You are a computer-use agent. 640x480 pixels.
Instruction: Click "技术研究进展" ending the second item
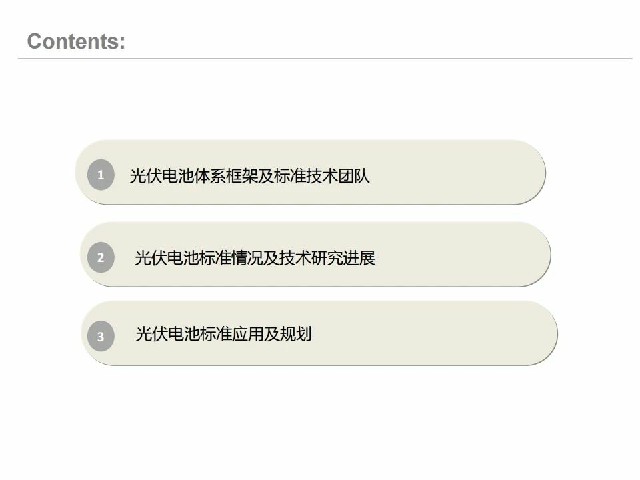click(x=330, y=258)
